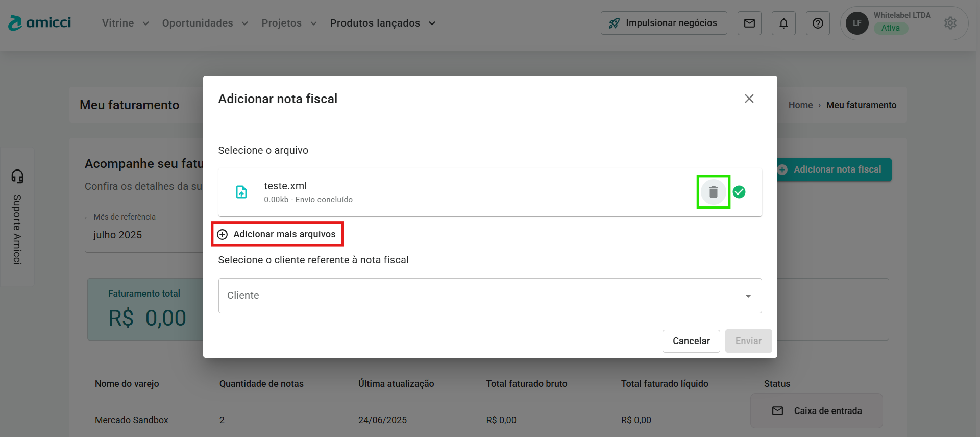
Task: Open the Projetos menu
Action: (289, 23)
